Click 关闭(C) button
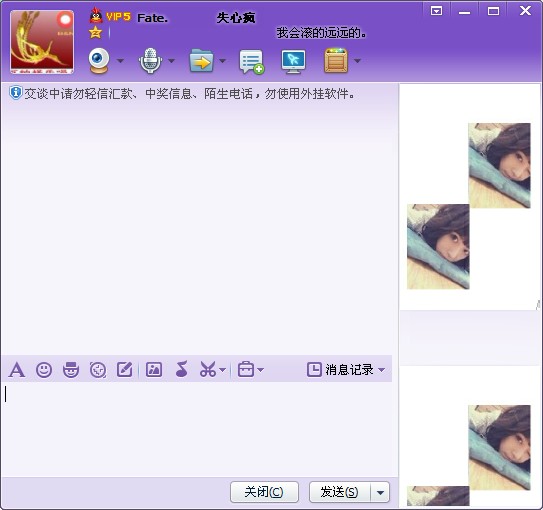The image size is (543, 510). coord(264,492)
